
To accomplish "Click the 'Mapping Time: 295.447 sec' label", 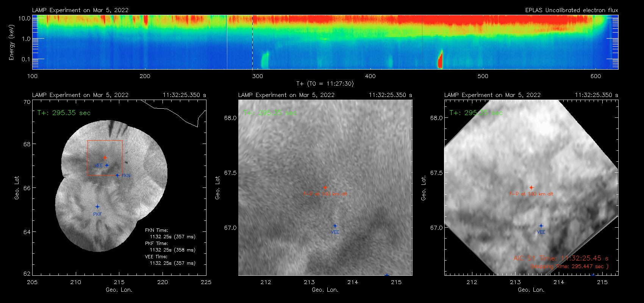I will [569, 267].
